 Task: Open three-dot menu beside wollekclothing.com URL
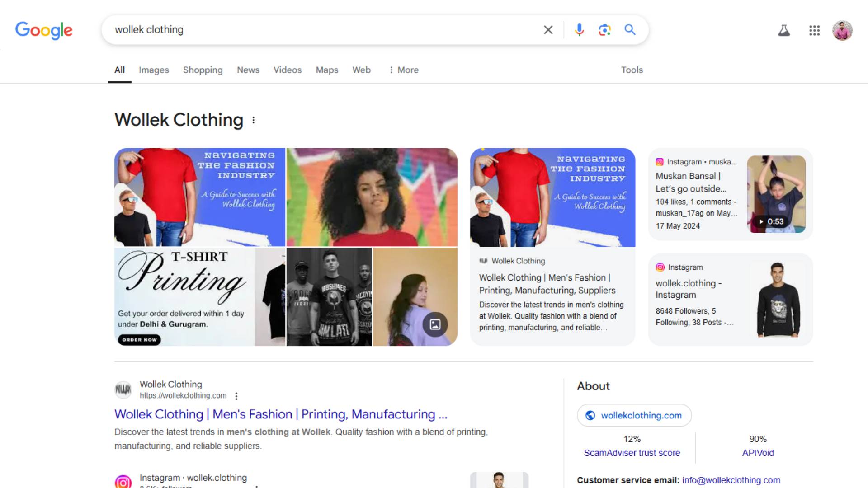[236, 396]
